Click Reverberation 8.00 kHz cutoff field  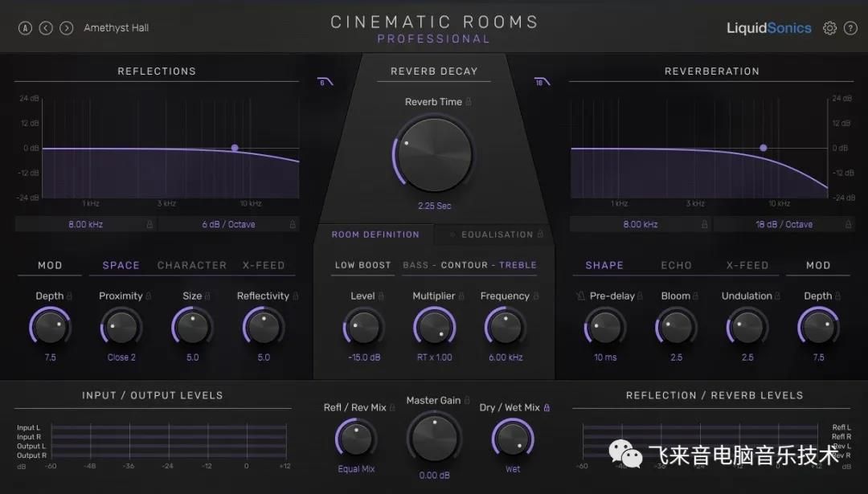641,224
